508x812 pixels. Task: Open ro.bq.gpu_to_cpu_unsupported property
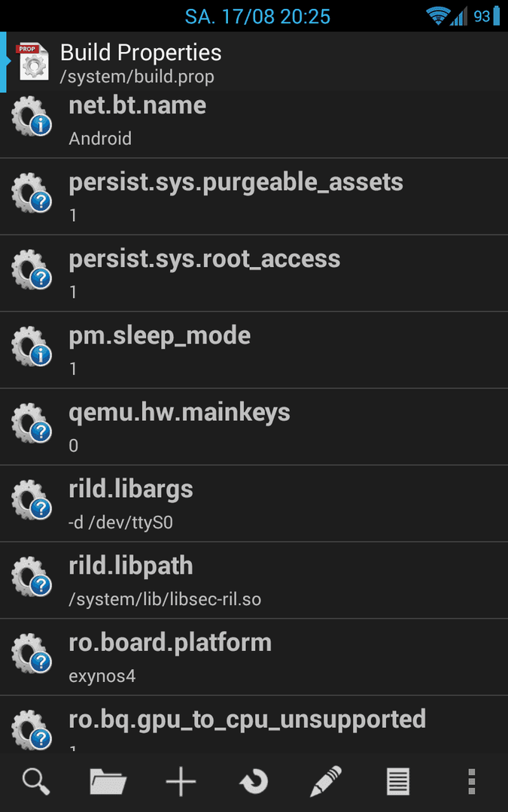(254, 722)
